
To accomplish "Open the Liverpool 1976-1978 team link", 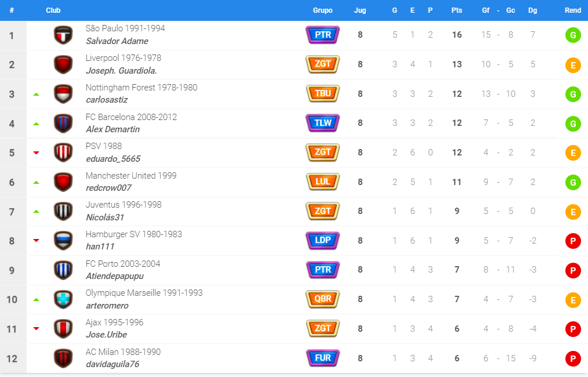I will coord(124,58).
